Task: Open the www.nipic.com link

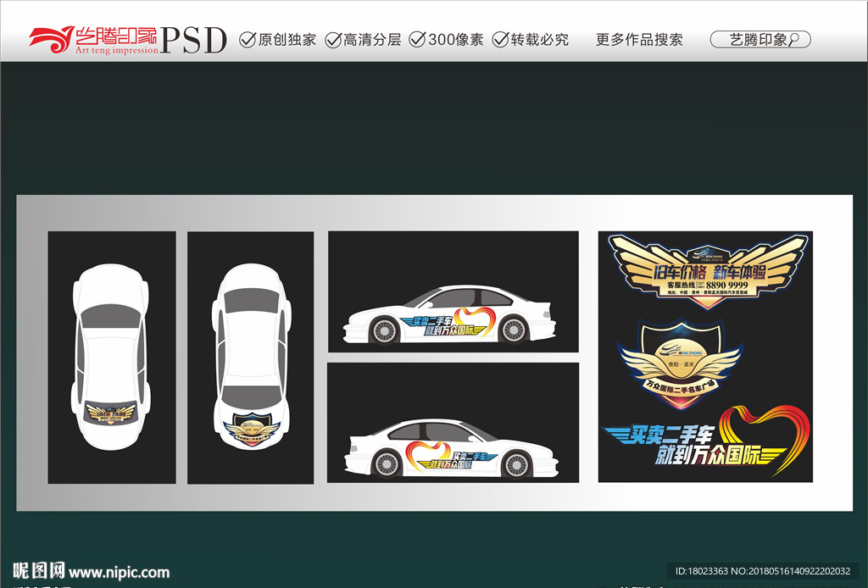Action: [119, 572]
